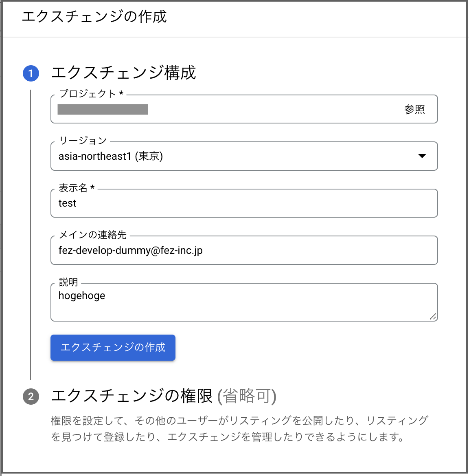The width and height of the screenshot is (469, 476).
Task: Click the プロジェクト * field label
Action: pos(91,93)
